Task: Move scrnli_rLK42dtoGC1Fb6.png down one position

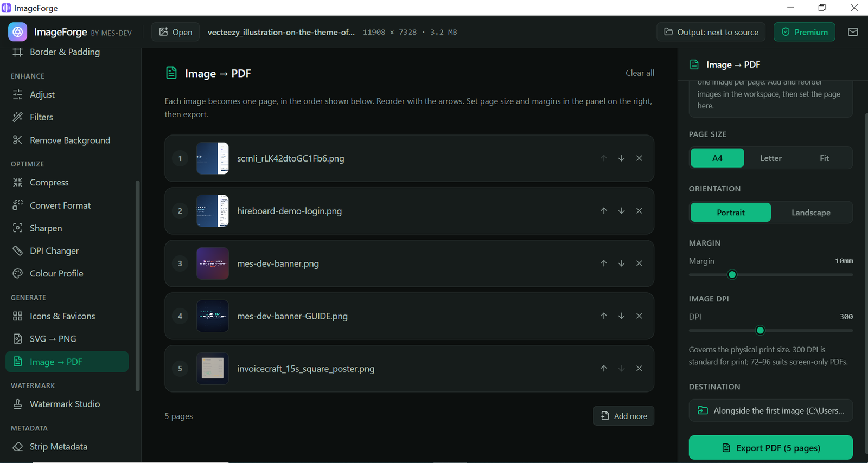Action: coord(621,158)
